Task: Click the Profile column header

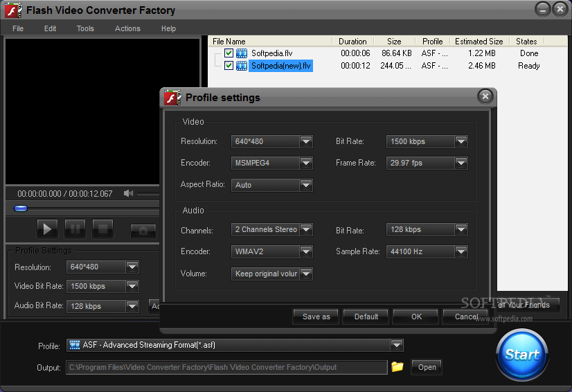Action: coord(433,42)
